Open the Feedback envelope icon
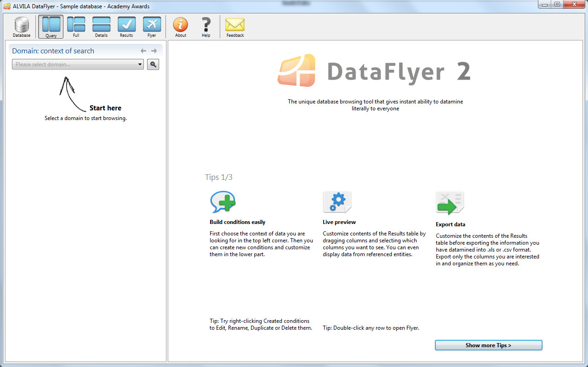The height and width of the screenshot is (367, 588). click(x=235, y=27)
